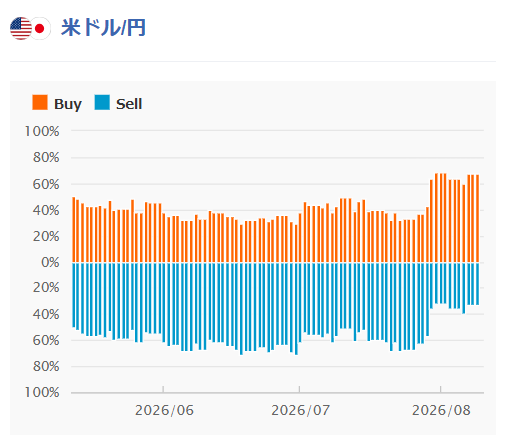Click the blue Sell legend swatch

click(x=102, y=102)
